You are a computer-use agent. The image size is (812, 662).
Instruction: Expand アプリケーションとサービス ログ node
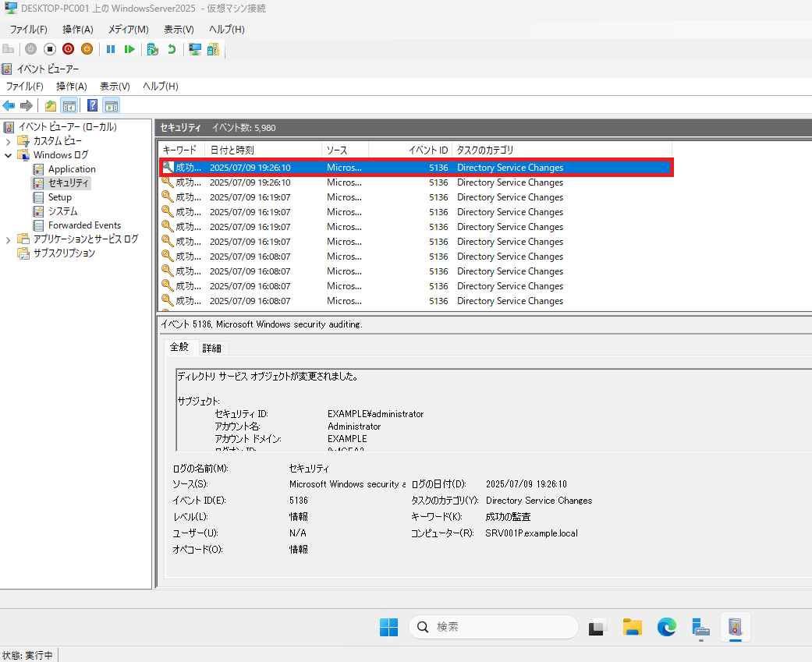[8, 239]
